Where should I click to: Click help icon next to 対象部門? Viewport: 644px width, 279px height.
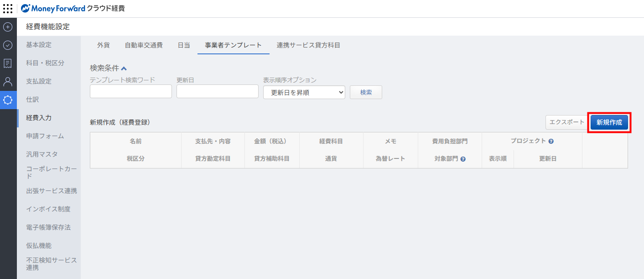pos(463,159)
